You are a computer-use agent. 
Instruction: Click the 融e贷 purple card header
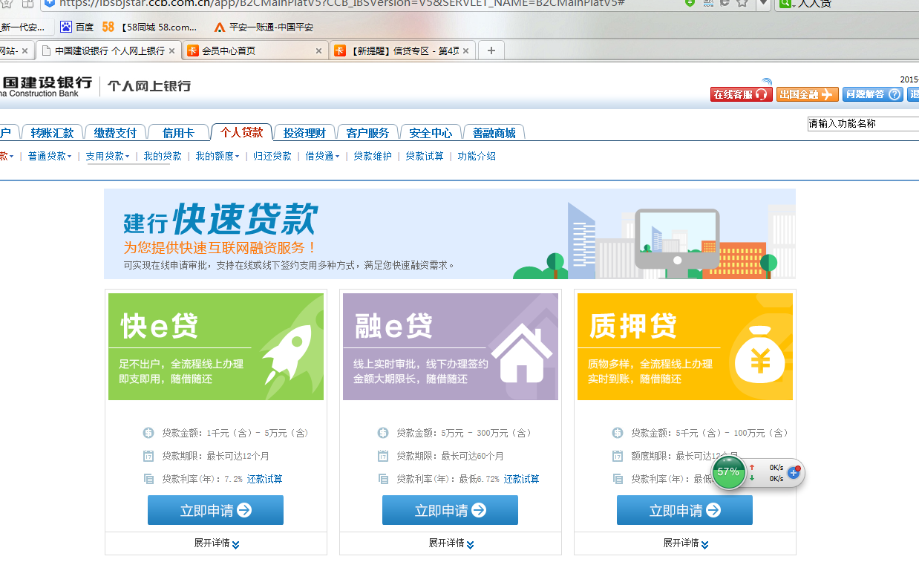[451, 347]
